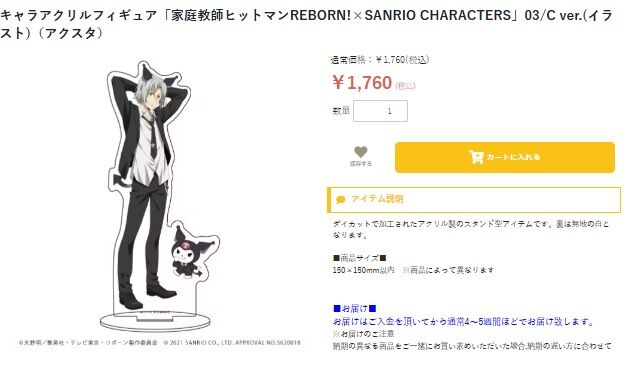Click the red ¥1,760 sale price
635x372 pixels.
point(362,83)
